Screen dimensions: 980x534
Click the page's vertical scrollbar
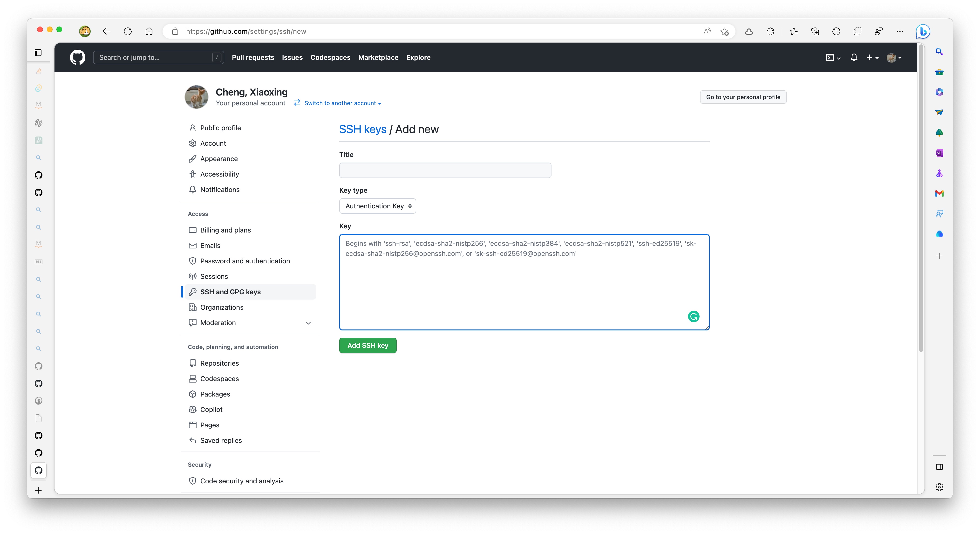click(x=921, y=198)
